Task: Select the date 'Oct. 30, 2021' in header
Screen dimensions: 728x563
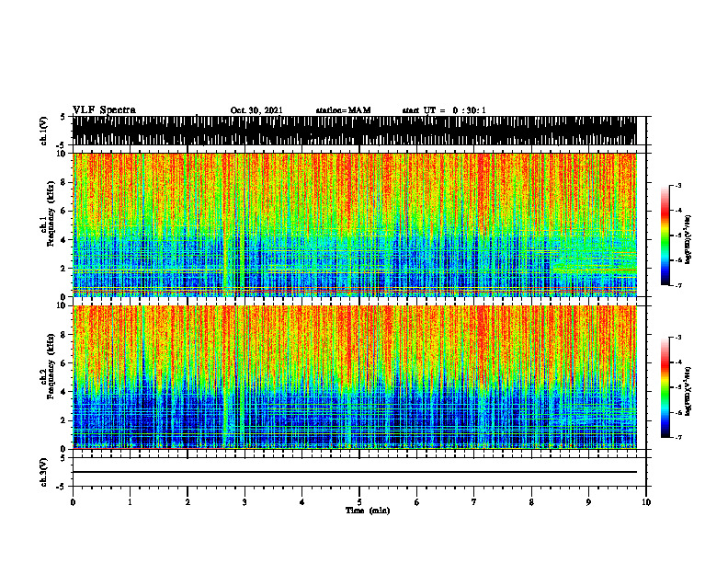Action: tap(256, 110)
